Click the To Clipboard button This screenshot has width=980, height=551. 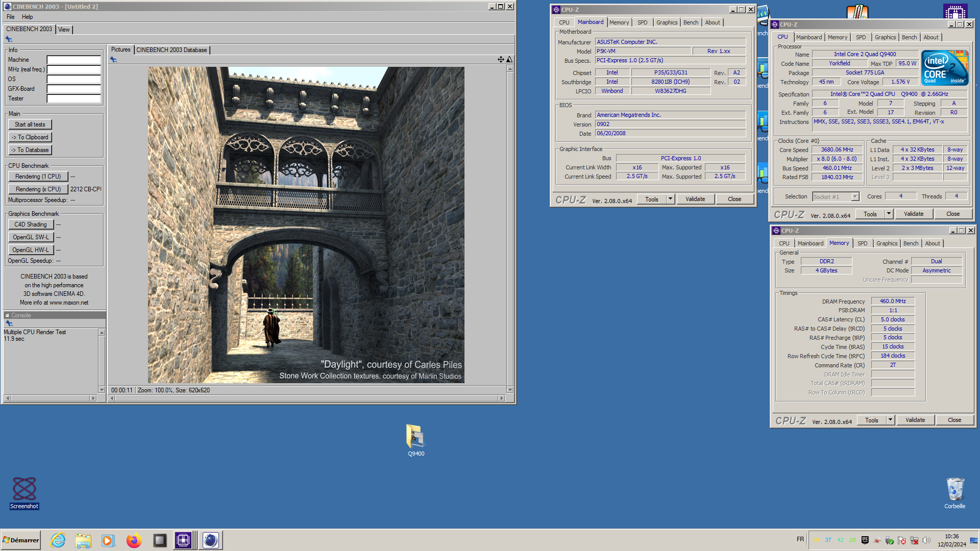[x=30, y=137]
